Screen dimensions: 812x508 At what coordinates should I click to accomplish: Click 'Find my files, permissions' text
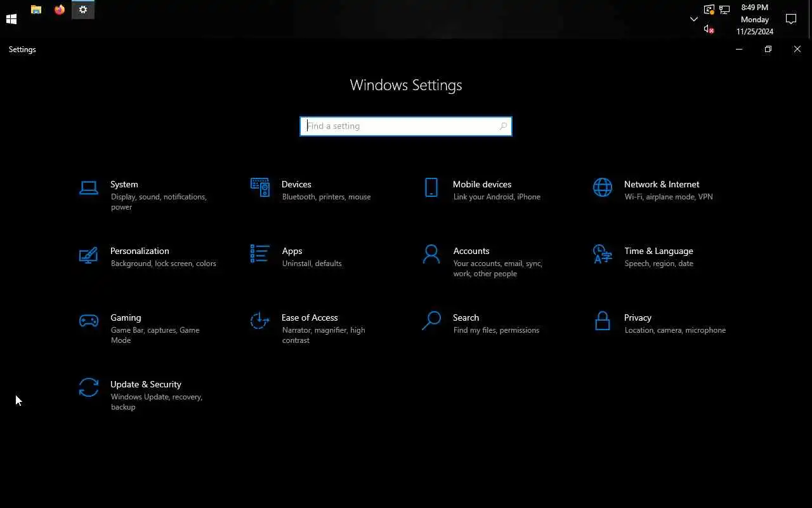pos(496,330)
